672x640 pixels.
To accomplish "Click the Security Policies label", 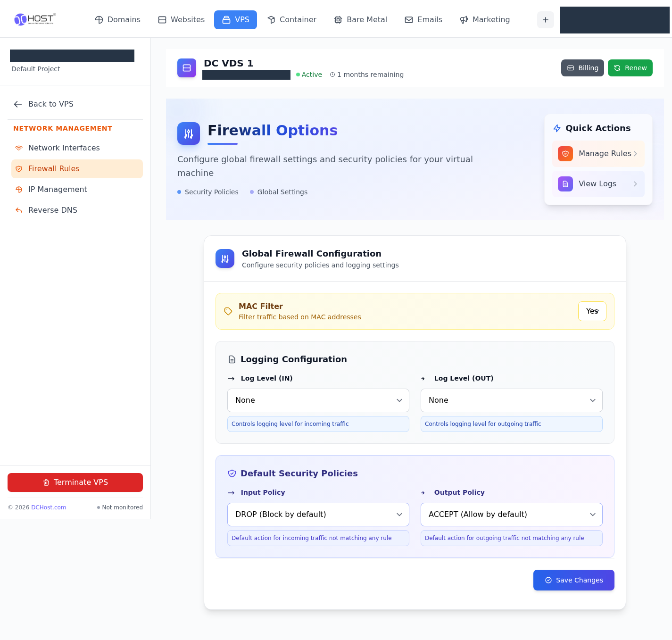I will click(211, 192).
